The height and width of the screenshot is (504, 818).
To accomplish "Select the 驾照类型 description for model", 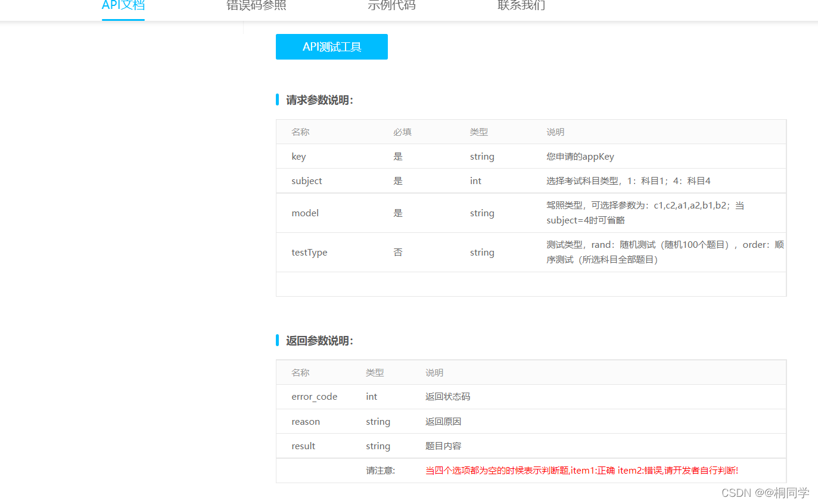I will 645,213.
